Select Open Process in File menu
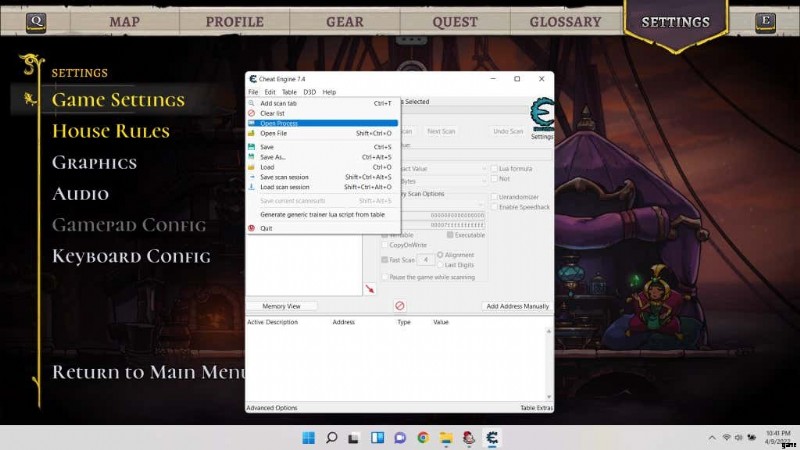This screenshot has height=450, width=800. point(322,123)
